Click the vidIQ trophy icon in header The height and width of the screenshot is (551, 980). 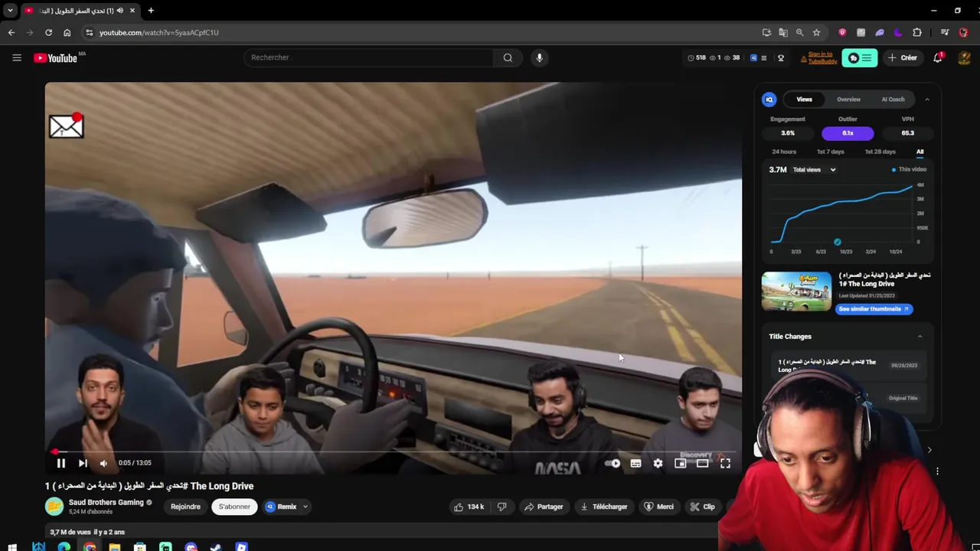[781, 57]
